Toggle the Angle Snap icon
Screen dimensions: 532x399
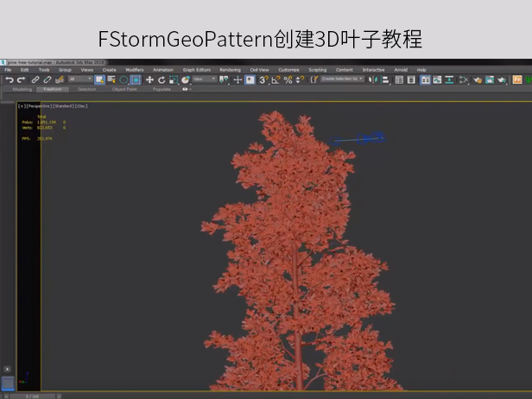275,79
